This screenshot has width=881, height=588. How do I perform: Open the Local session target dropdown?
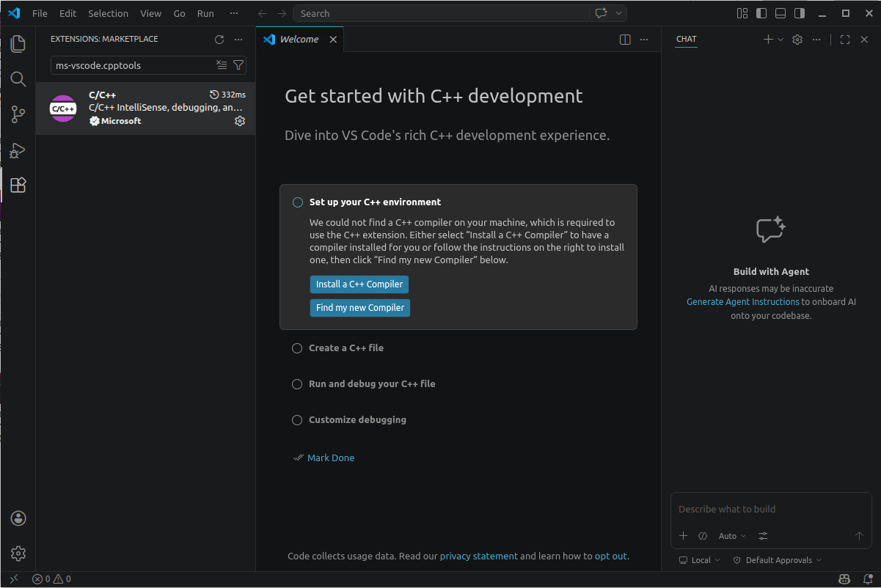(x=700, y=560)
